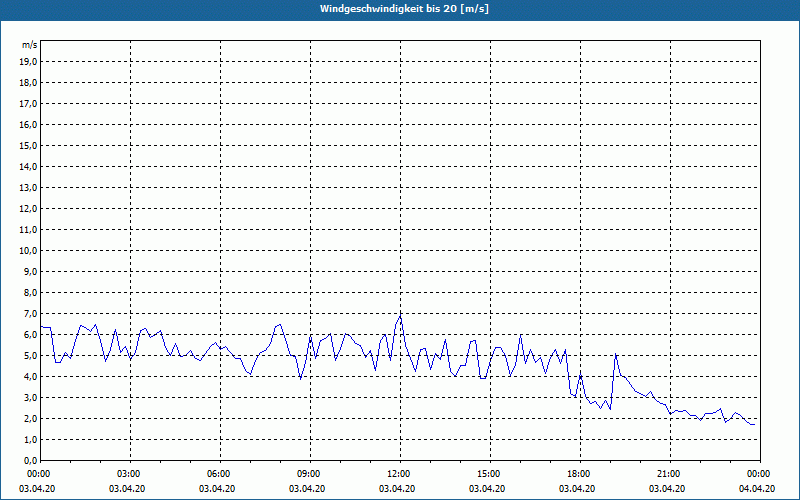Select the 12,0 axis tick label
Screen dimensions: 800x500
29,208
